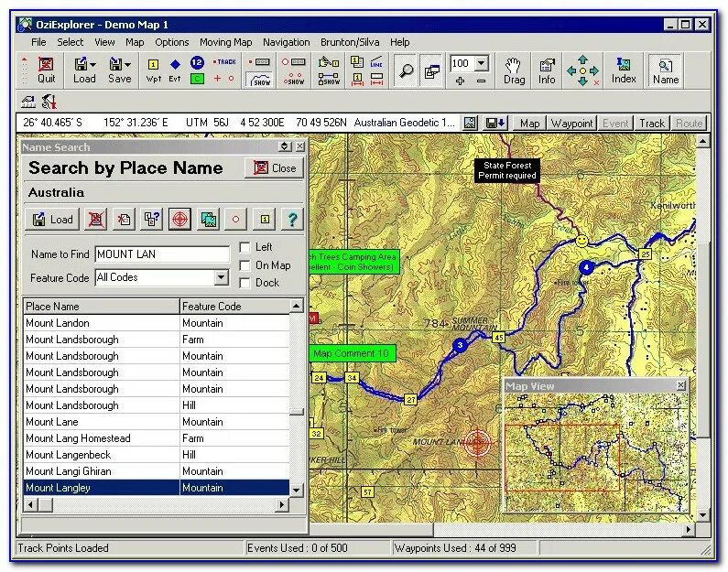The width and height of the screenshot is (728, 572).
Task: Toggle the track SHOW button
Action: (260, 81)
